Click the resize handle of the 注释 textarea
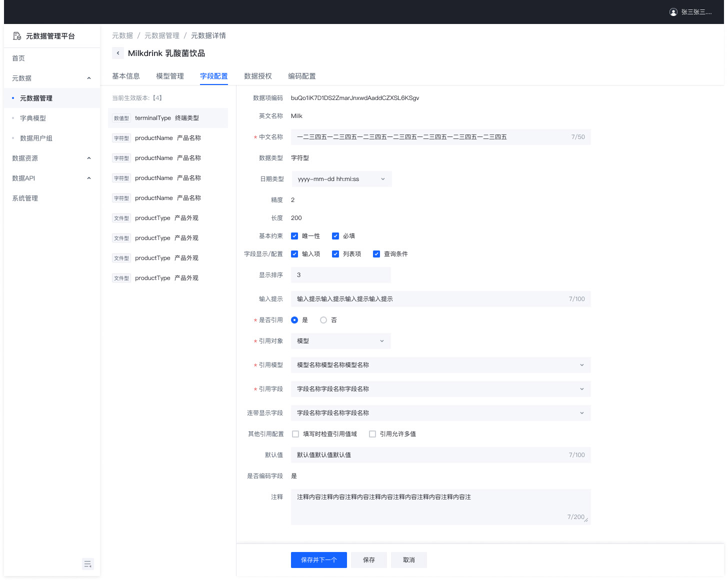 point(586,520)
